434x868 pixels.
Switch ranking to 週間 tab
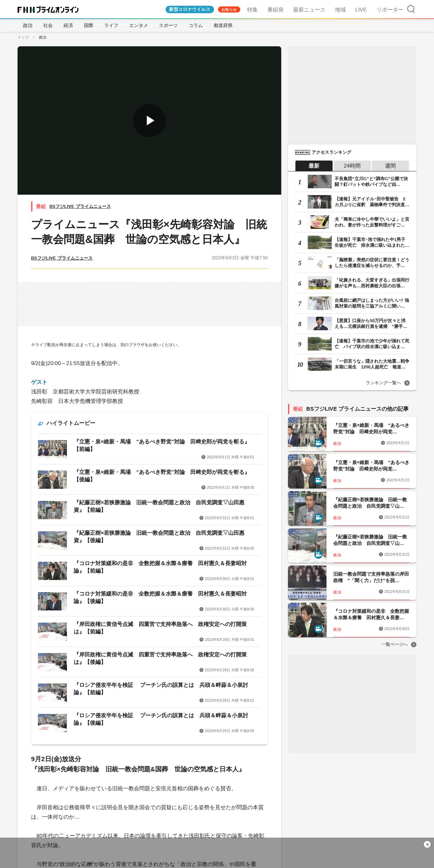pyautogui.click(x=390, y=166)
